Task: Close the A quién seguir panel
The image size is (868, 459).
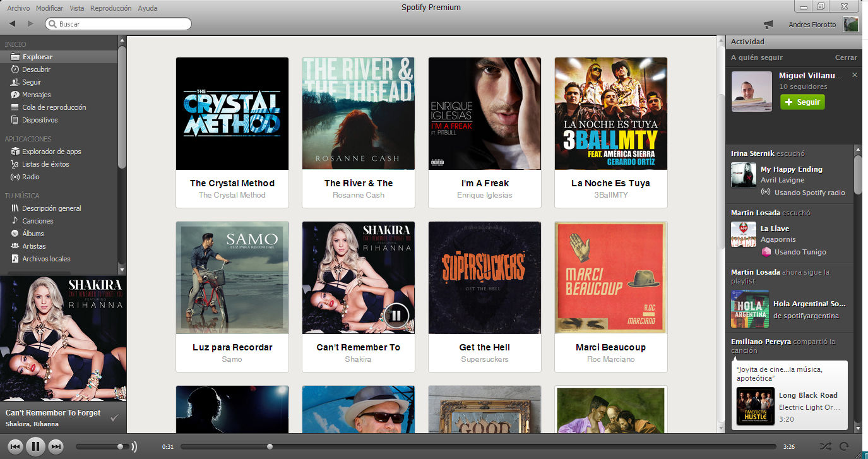Action: point(846,57)
